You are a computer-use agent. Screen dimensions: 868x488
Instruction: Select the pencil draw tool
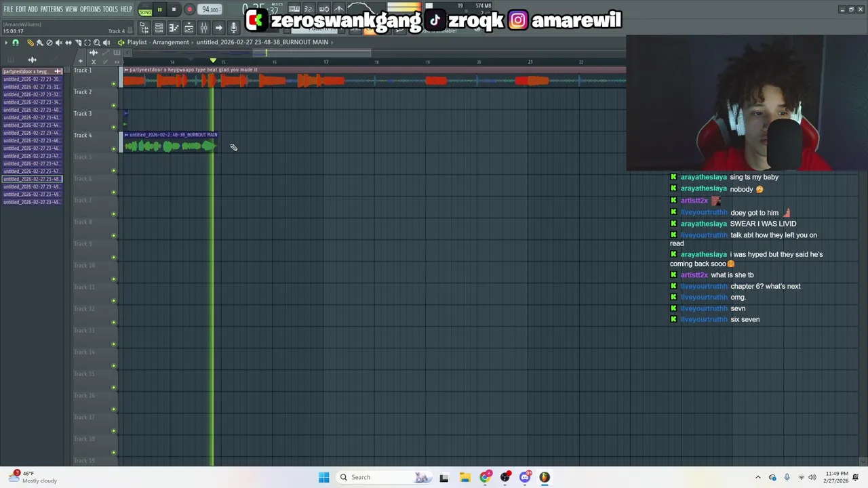30,42
